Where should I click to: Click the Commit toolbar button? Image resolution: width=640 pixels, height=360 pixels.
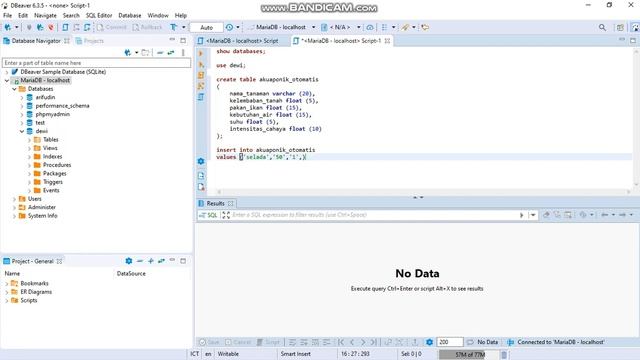pyautogui.click(x=112, y=27)
